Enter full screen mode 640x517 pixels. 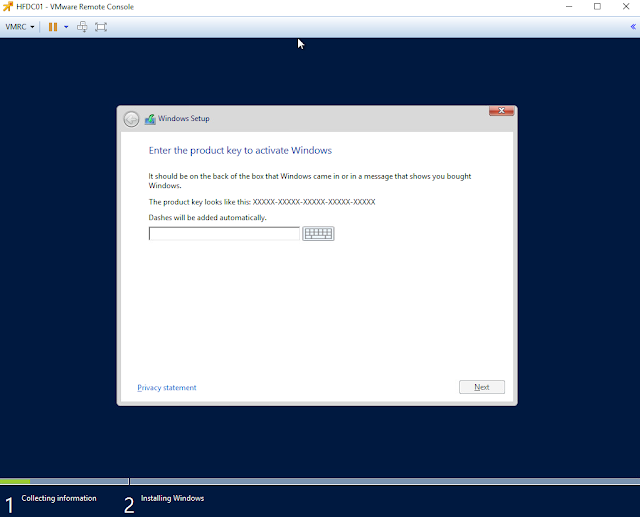click(x=101, y=27)
